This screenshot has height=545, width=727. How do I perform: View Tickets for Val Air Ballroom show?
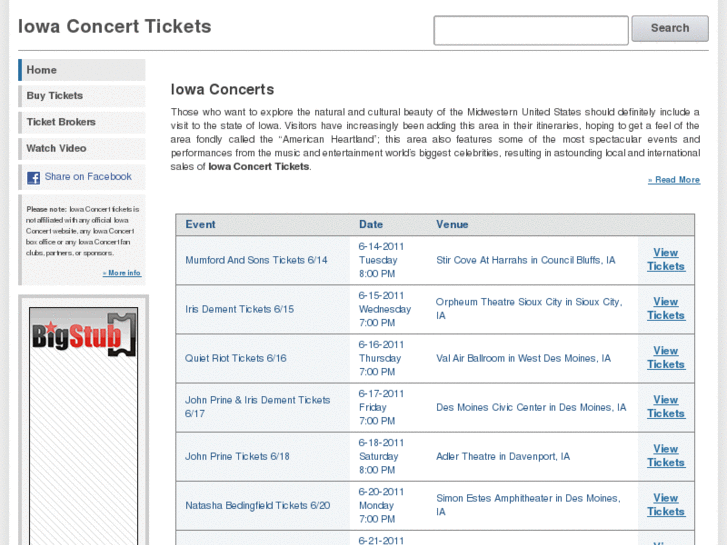coord(665,358)
